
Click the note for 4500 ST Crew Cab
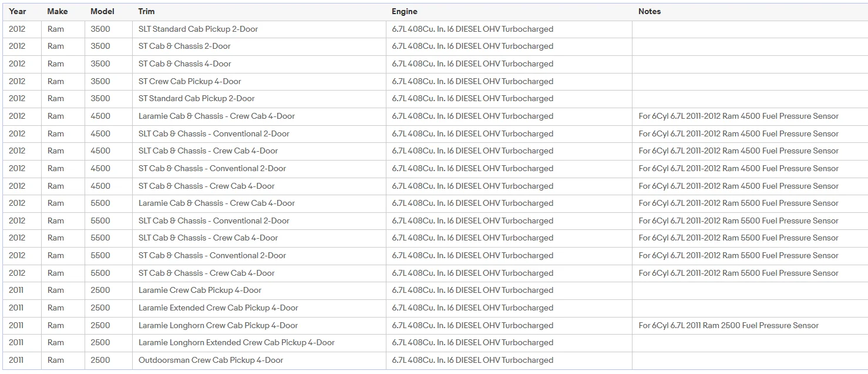(x=738, y=186)
